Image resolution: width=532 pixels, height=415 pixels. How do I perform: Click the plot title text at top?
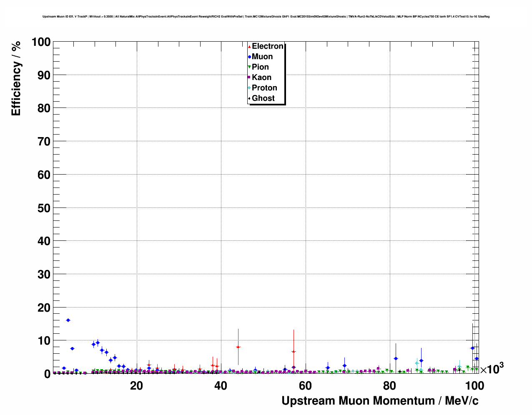tap(266, 17)
